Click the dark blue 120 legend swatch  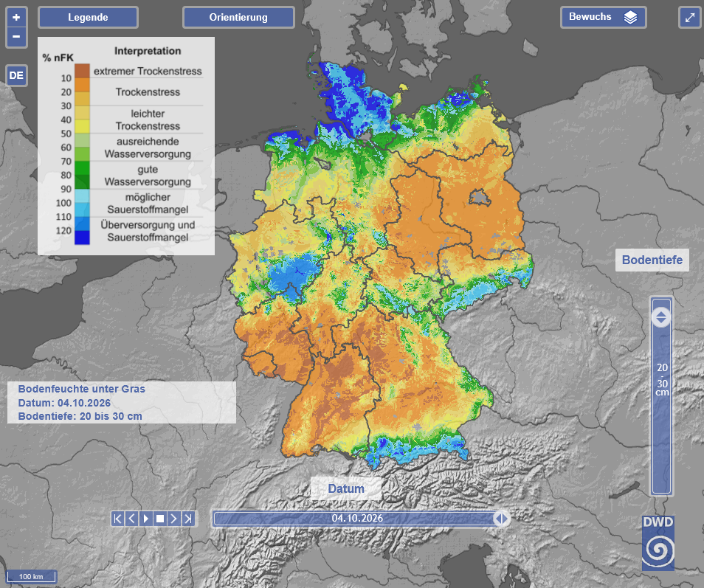coord(82,238)
